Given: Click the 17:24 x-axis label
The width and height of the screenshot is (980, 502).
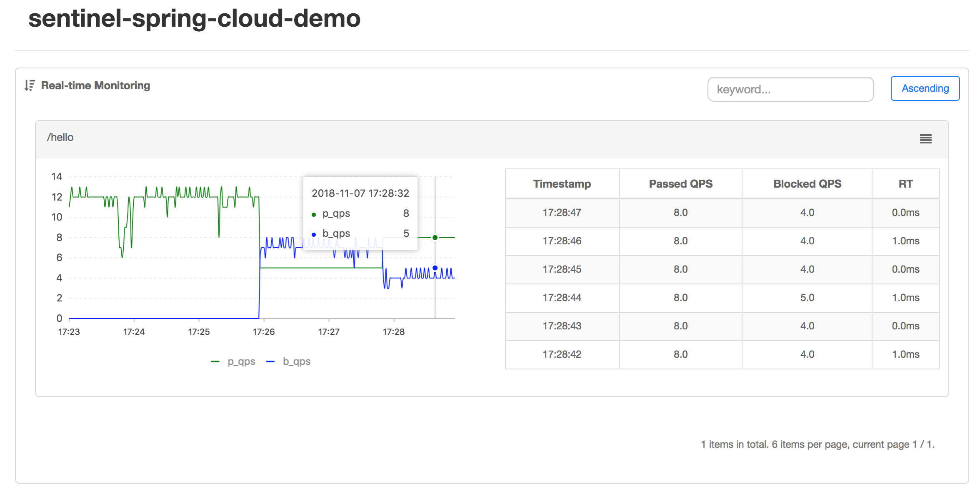Looking at the screenshot, I should coord(134,332).
